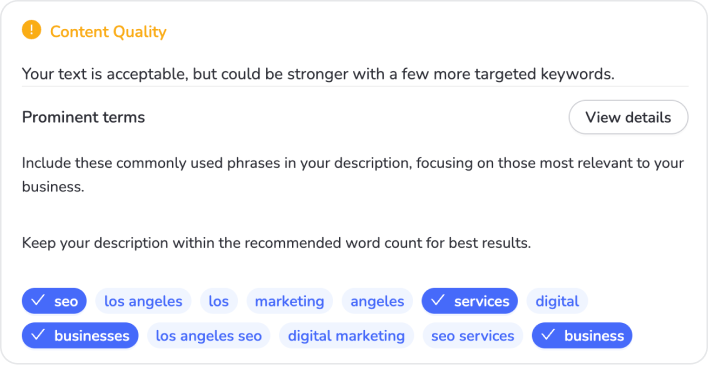The height and width of the screenshot is (365, 708).
Task: Select the 'los angeles' keyword chip
Action: [143, 301]
